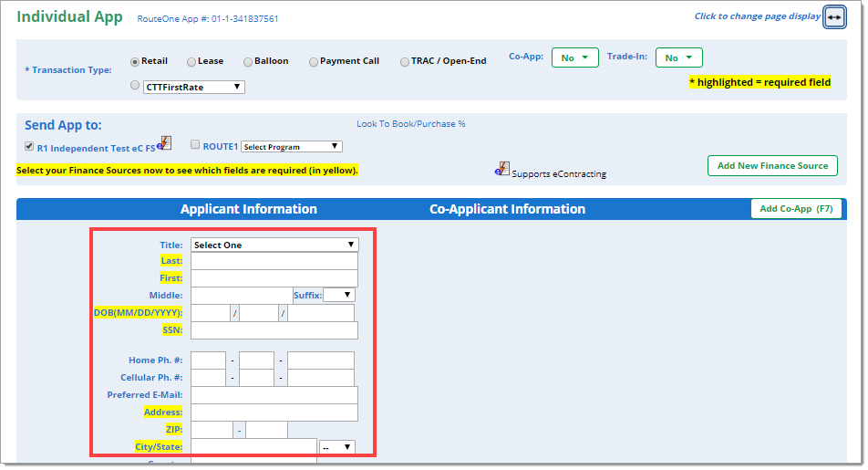Select TRAC / Open-End radio button

point(405,62)
